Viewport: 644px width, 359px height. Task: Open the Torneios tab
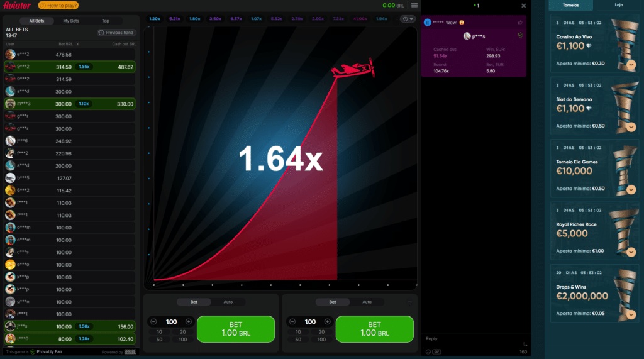571,5
